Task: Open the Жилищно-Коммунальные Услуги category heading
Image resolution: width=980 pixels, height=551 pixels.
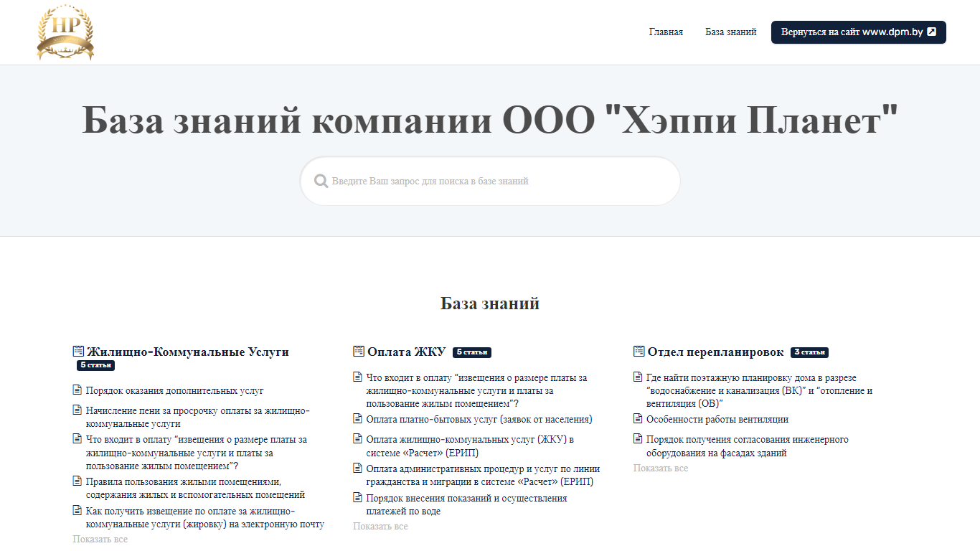Action: click(x=188, y=352)
